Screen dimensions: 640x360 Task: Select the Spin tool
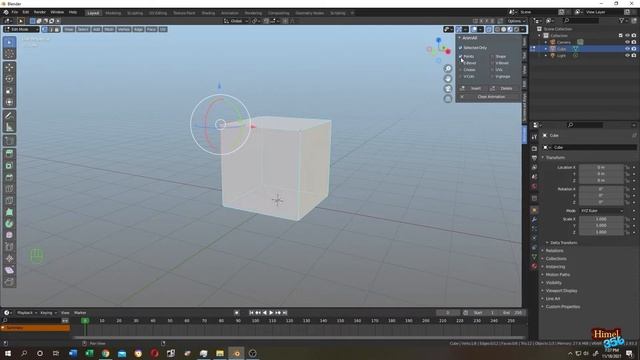pos(9,224)
